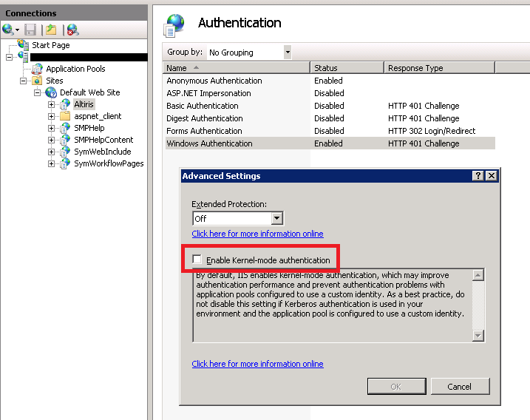This screenshot has height=420, width=530.
Task: Click the server node icon in tree
Action: click(x=23, y=56)
